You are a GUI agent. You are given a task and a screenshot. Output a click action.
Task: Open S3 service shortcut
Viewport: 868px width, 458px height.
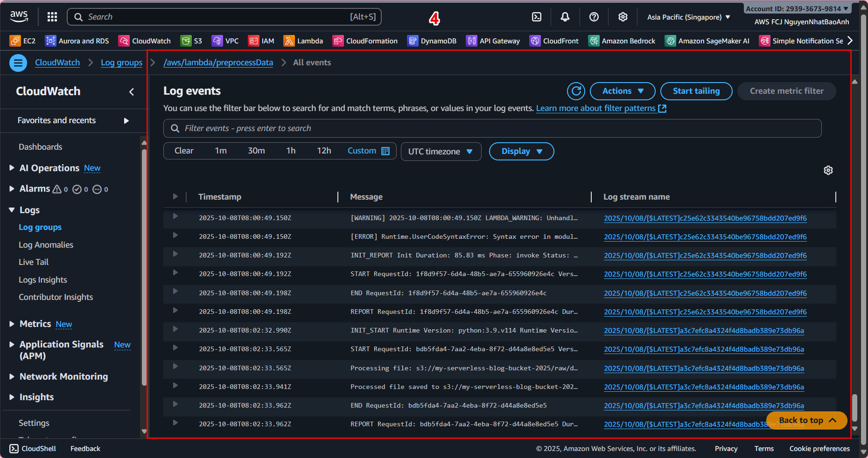[x=191, y=41]
